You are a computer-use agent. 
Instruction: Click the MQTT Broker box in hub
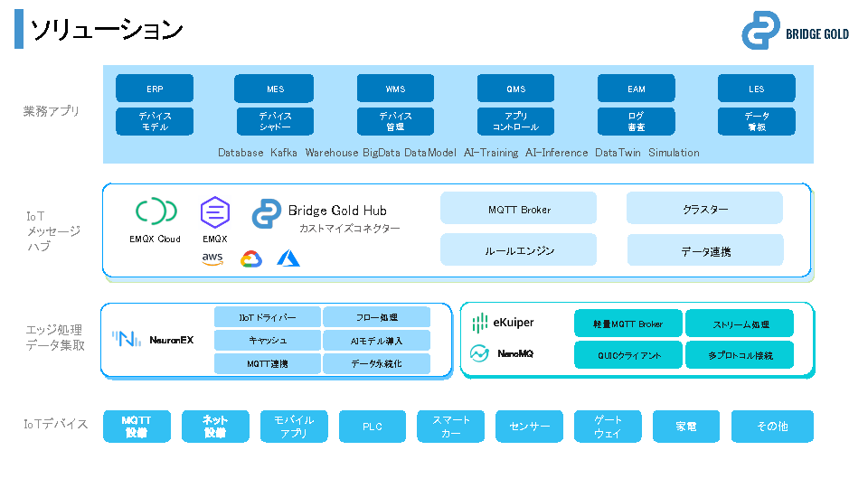(x=518, y=209)
